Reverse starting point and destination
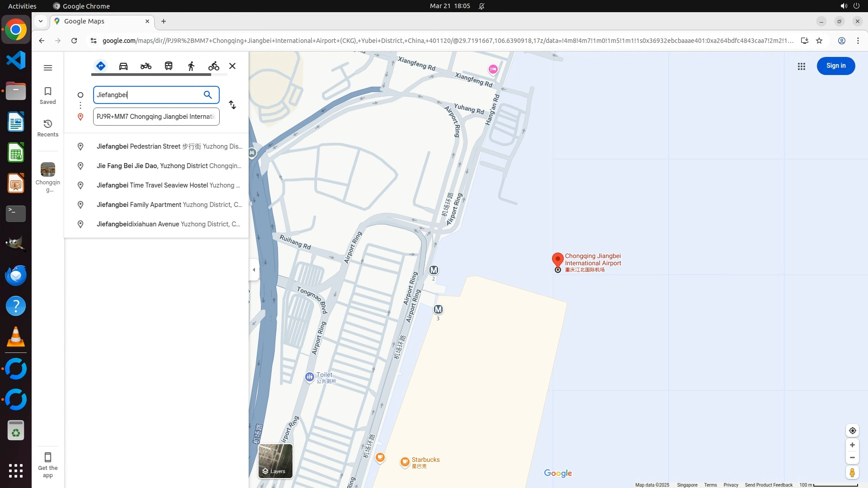Viewport: 868px width, 488px height. click(232, 105)
